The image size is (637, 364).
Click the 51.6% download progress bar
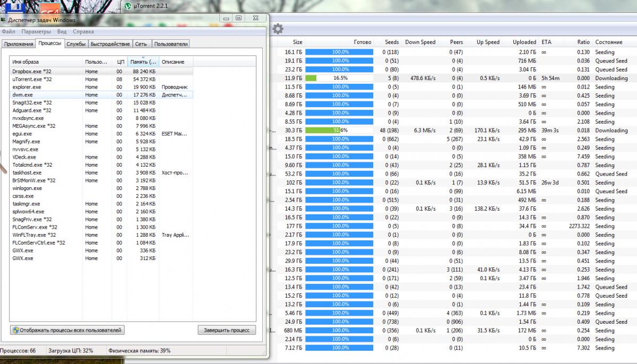[340, 130]
